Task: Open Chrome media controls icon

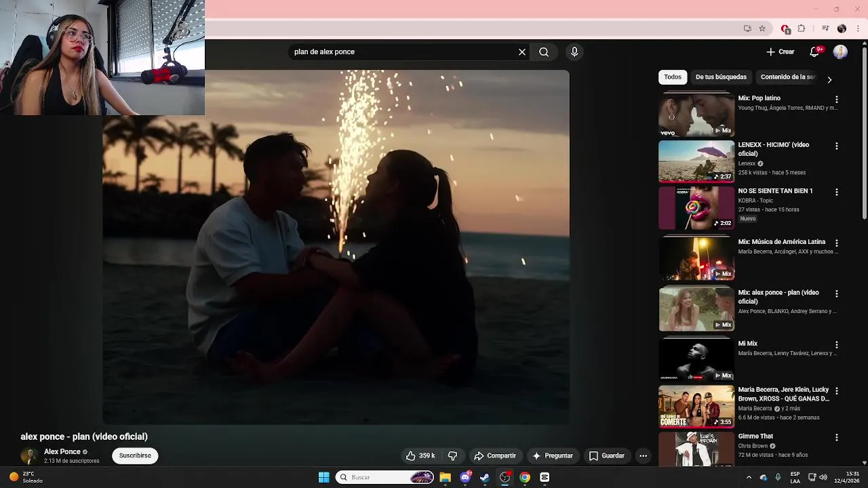Action: pos(825,28)
